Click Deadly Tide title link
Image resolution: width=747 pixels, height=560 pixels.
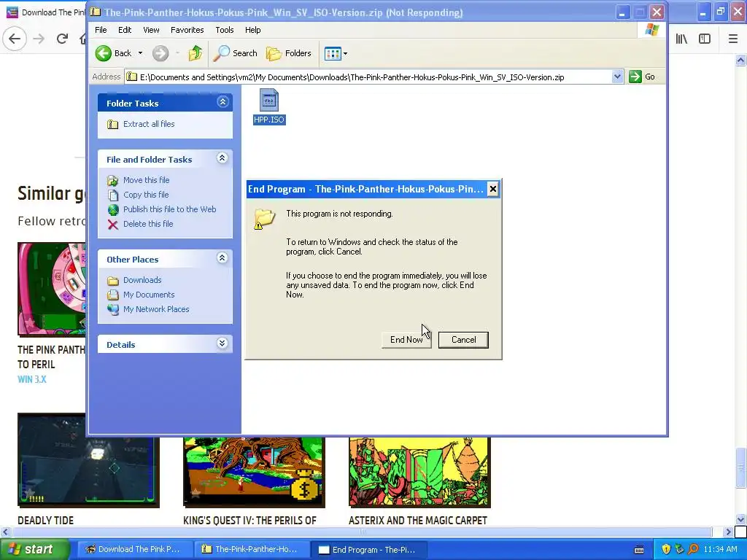coord(46,521)
